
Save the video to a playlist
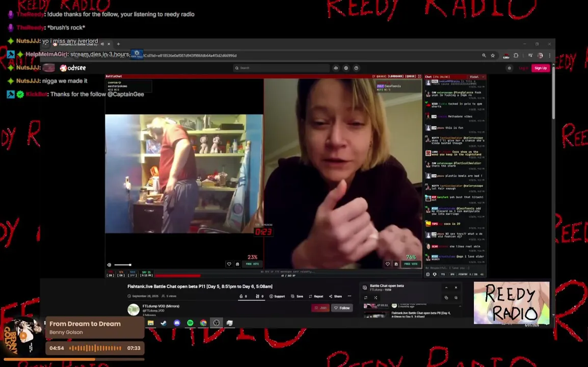(x=297, y=296)
